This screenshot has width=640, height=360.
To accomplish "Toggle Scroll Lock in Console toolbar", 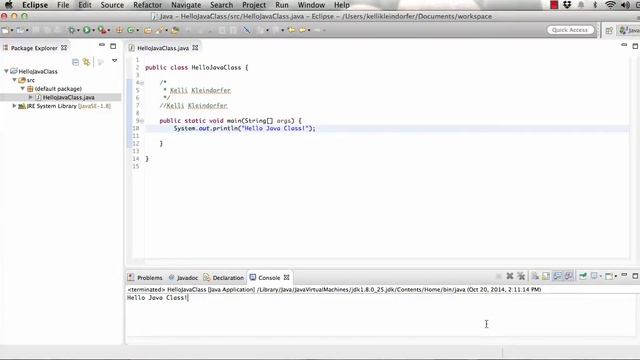I will click(546, 276).
